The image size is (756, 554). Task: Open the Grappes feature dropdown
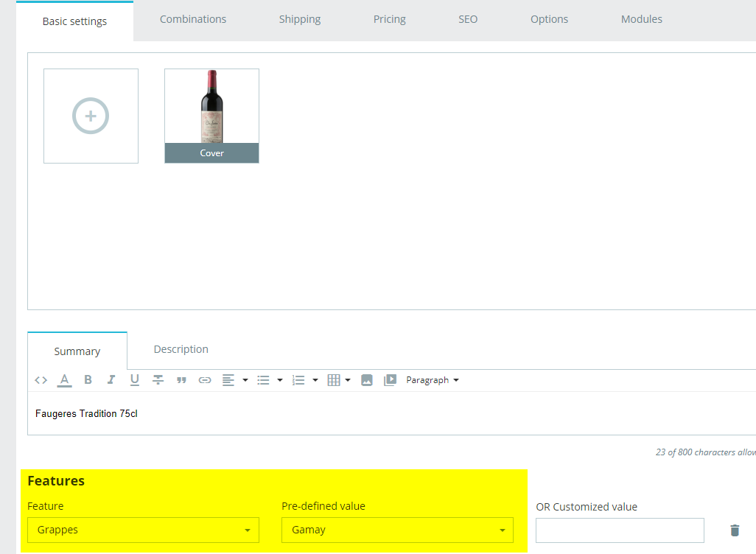click(143, 530)
